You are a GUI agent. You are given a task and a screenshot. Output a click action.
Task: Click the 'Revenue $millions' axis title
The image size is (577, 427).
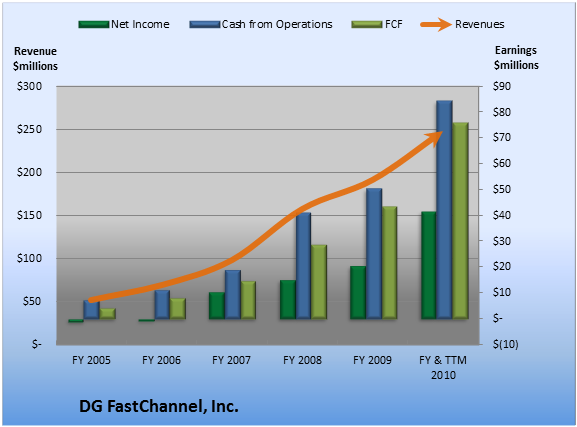35,59
